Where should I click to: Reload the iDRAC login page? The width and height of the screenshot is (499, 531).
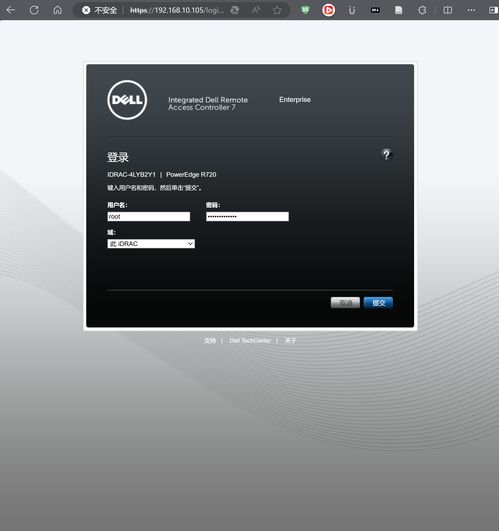pyautogui.click(x=34, y=10)
